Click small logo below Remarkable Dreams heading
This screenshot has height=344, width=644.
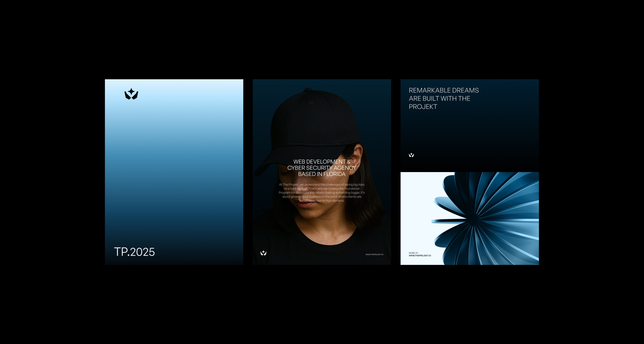411,155
